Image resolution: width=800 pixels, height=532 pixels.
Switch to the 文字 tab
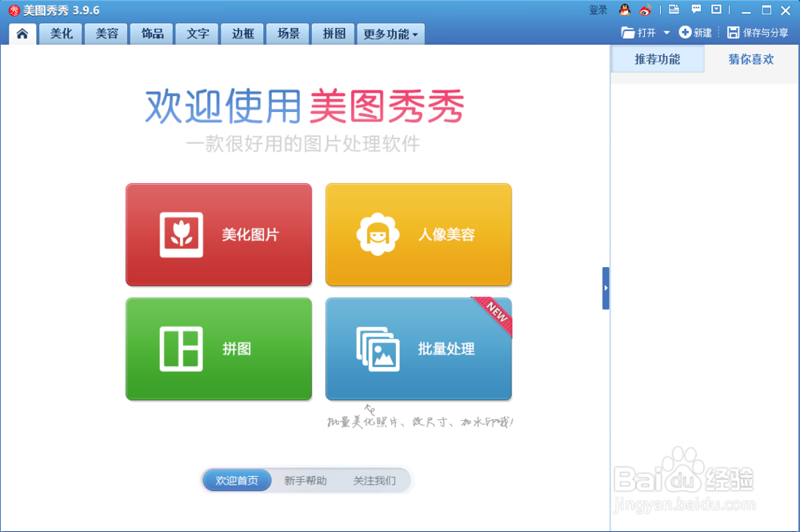point(198,34)
